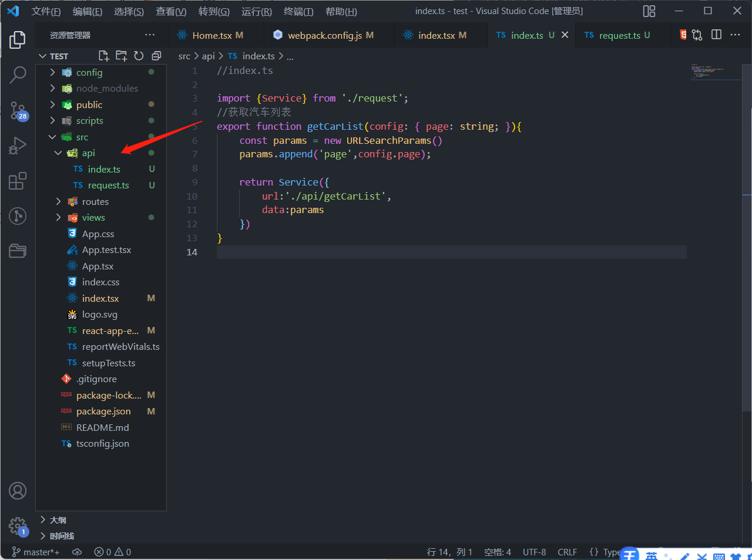Open the 文件(F) menu
The width and height of the screenshot is (752, 560).
46,12
